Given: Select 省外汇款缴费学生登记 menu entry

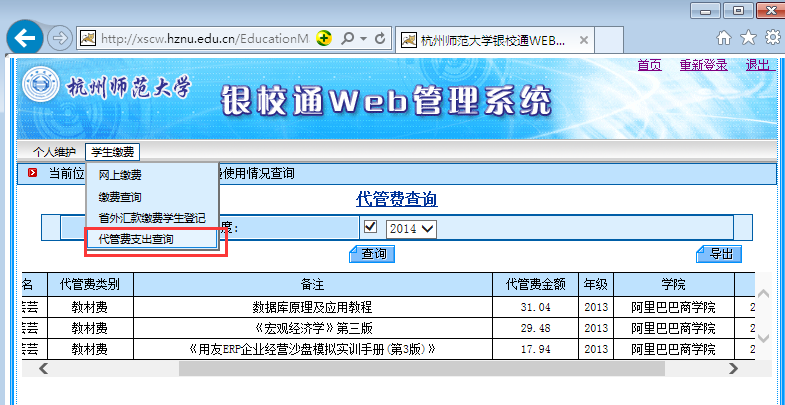Looking at the screenshot, I should [152, 218].
